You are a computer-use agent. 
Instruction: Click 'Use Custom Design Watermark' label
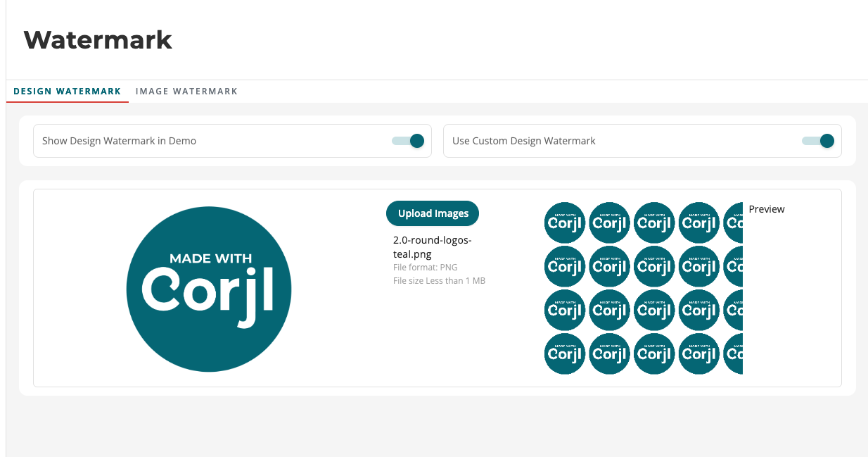click(524, 141)
